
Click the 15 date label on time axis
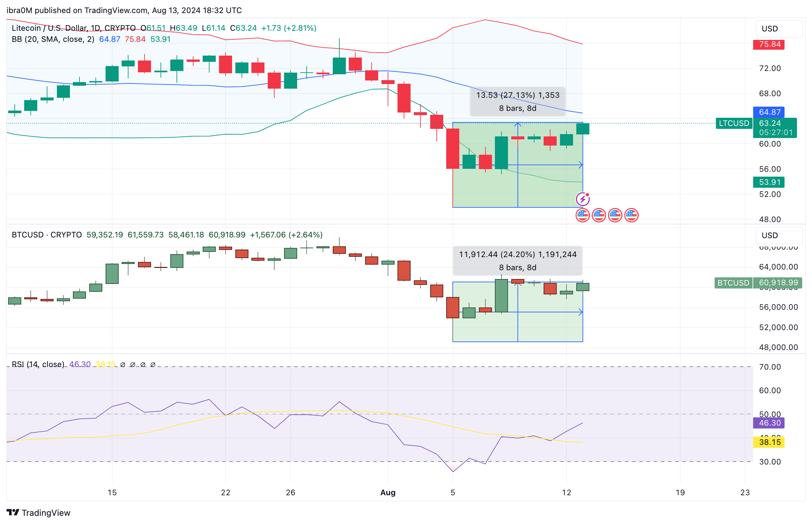(x=112, y=492)
